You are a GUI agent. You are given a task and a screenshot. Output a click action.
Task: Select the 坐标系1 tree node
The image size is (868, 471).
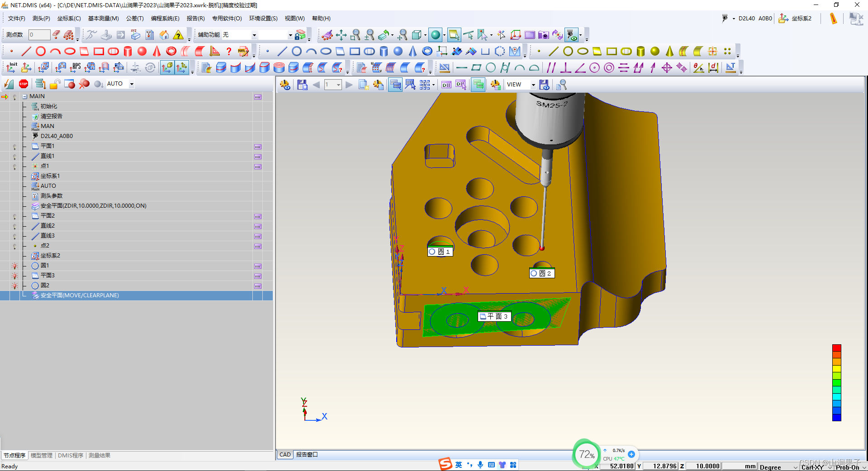click(x=50, y=176)
